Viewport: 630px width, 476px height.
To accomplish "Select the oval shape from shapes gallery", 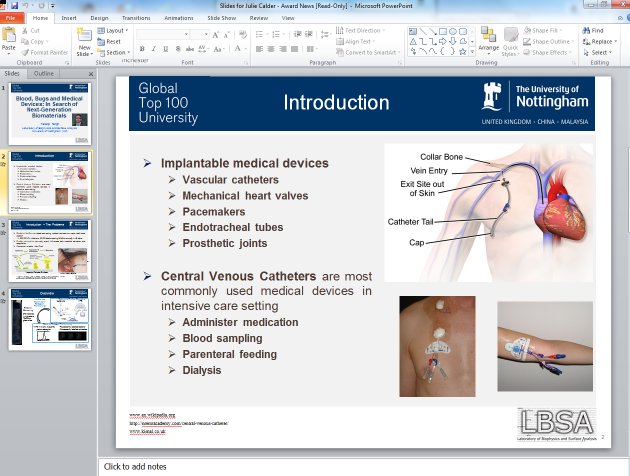I will 452,31.
